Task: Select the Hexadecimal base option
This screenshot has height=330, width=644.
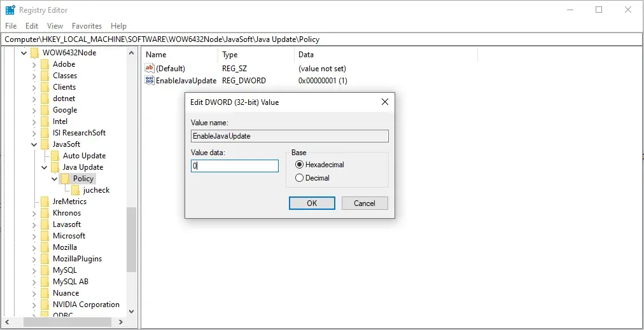Action: pos(300,165)
